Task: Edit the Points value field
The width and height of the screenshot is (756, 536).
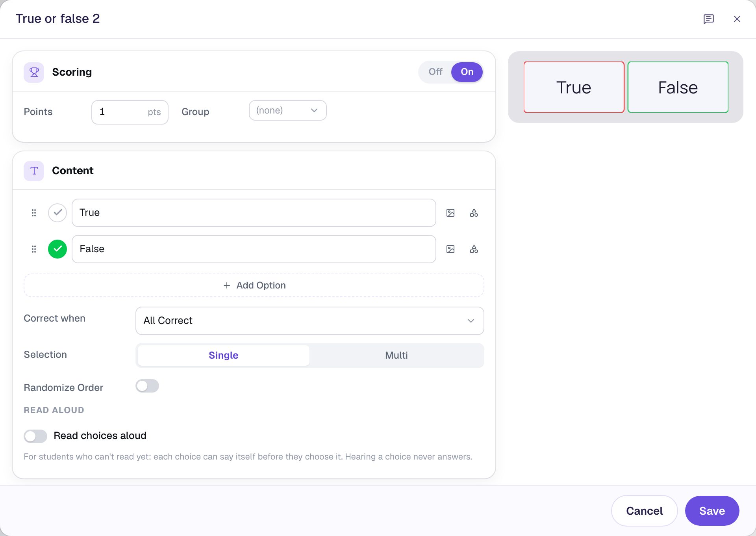Action: point(130,112)
